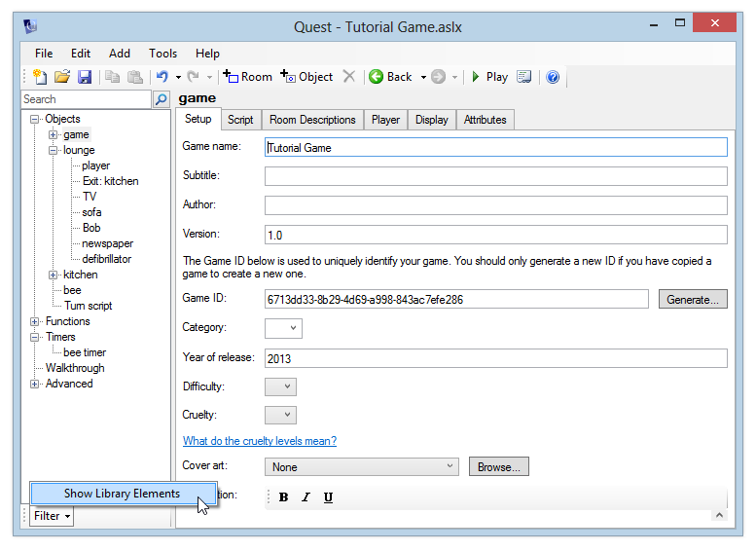Image resolution: width=756 pixels, height=551 pixels.
Task: Add a new Room from the toolbar
Action: [x=247, y=77]
